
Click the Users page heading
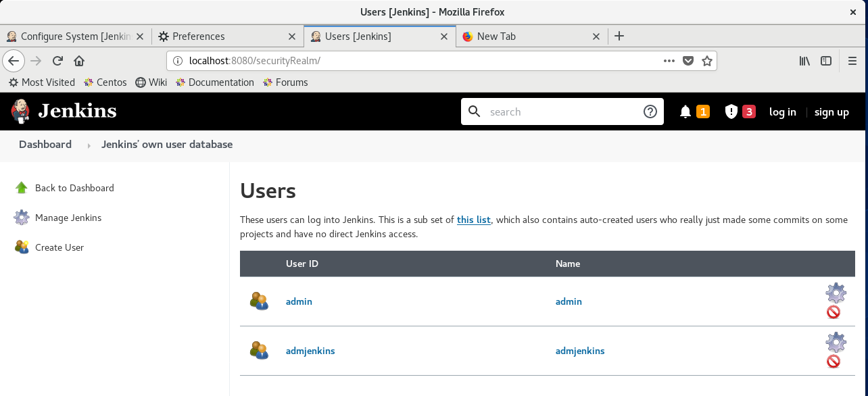268,191
